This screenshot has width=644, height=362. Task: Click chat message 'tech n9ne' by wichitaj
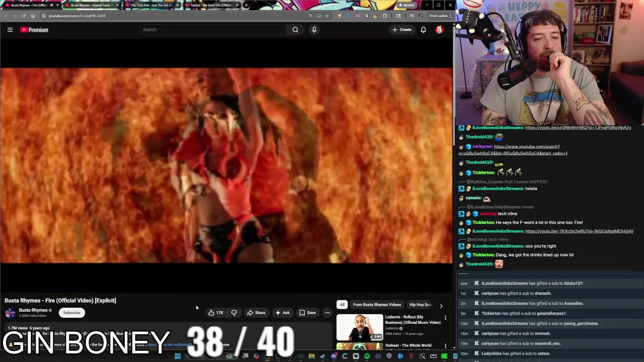coord(507,214)
